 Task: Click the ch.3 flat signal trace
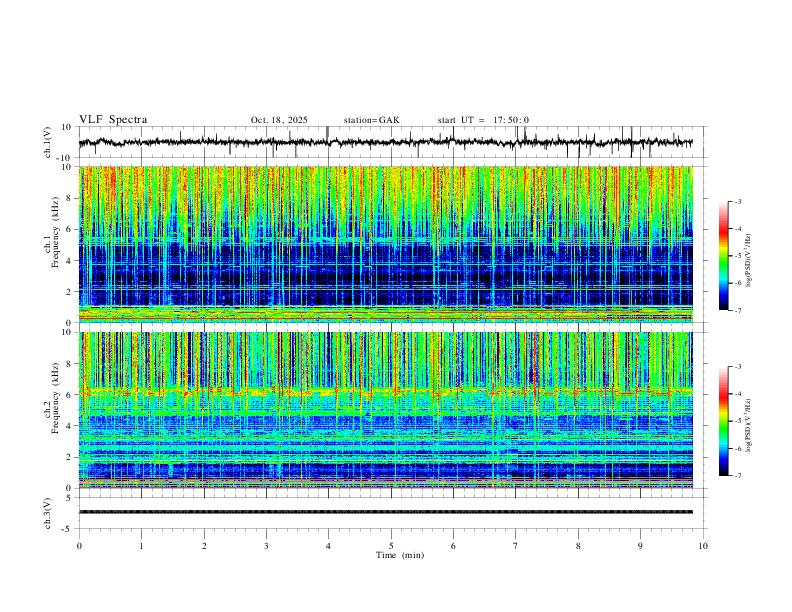[x=386, y=512]
